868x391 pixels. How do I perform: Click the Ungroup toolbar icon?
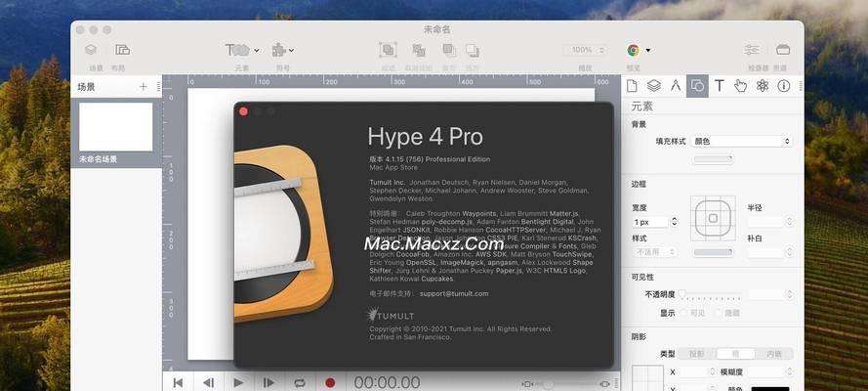pyautogui.click(x=419, y=51)
